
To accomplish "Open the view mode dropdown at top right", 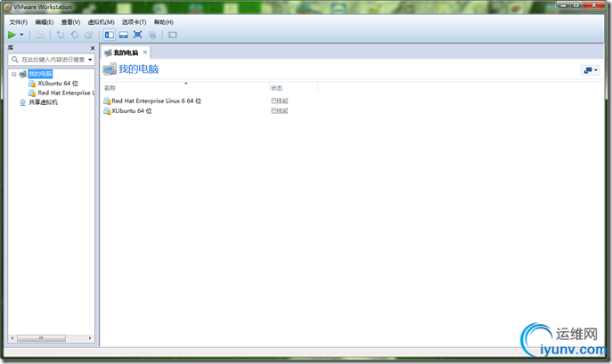I will (590, 70).
